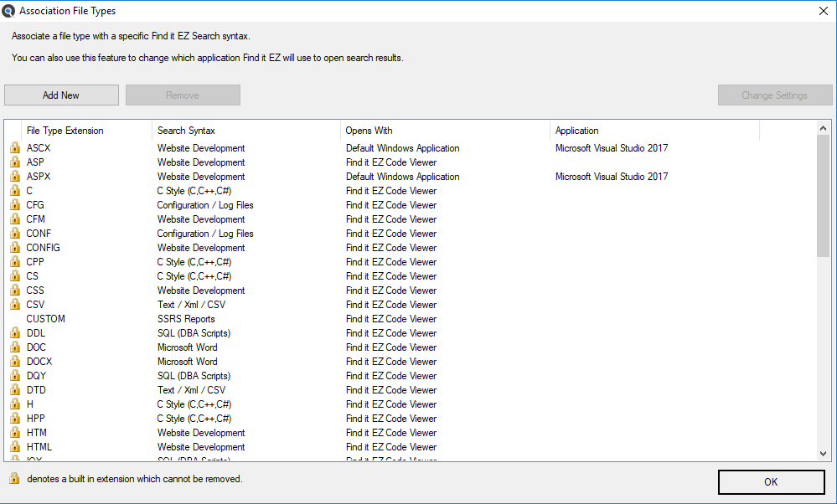This screenshot has width=837, height=504.
Task: Click the lock icon beside DOCX
Action: (14, 362)
